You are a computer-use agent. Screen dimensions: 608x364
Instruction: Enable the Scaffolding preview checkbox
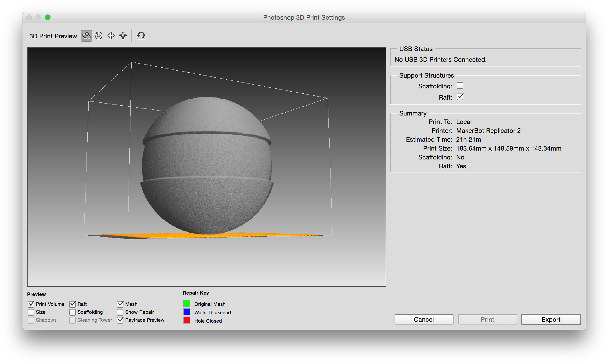click(72, 312)
